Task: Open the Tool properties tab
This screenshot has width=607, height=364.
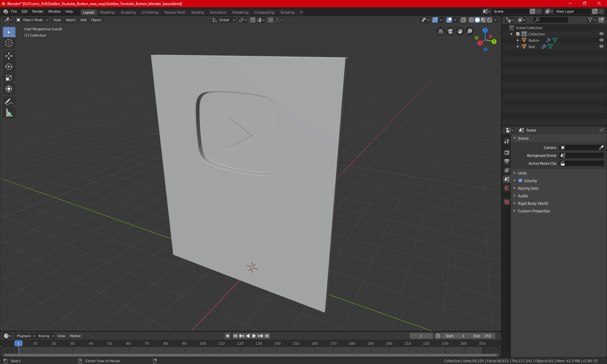Action: point(507,141)
